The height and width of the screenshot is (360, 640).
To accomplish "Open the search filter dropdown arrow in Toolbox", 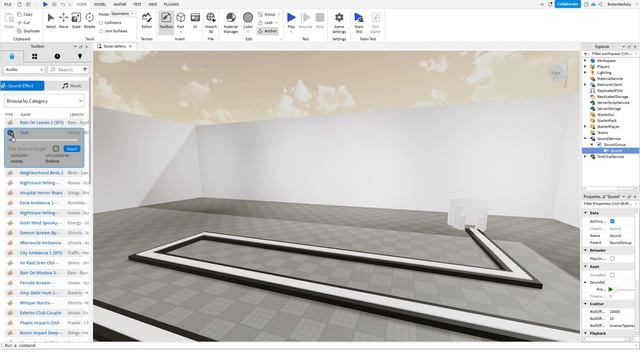I will (x=84, y=69).
